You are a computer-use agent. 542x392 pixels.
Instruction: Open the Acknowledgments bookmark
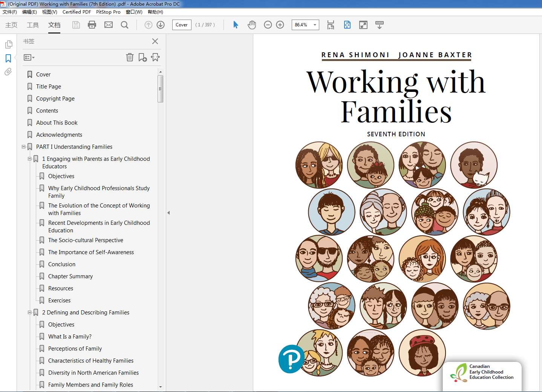(59, 135)
